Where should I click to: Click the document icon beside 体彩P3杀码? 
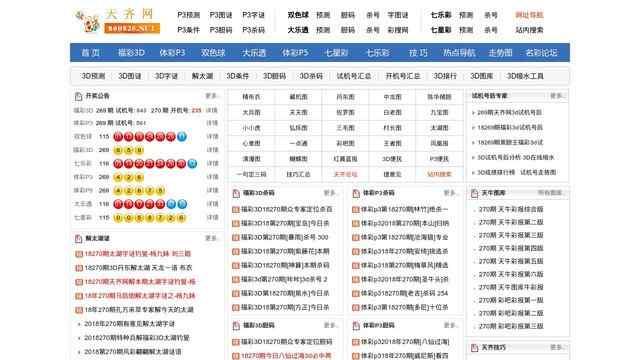pos(356,193)
